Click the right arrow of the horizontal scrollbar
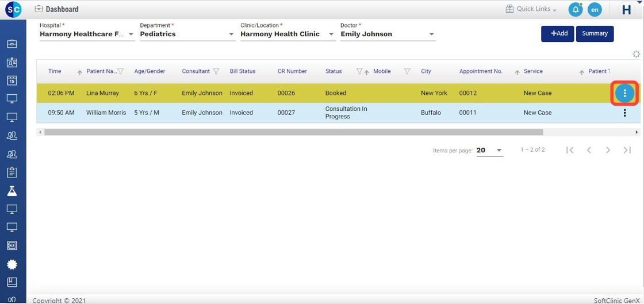This screenshot has height=304, width=644. click(637, 133)
